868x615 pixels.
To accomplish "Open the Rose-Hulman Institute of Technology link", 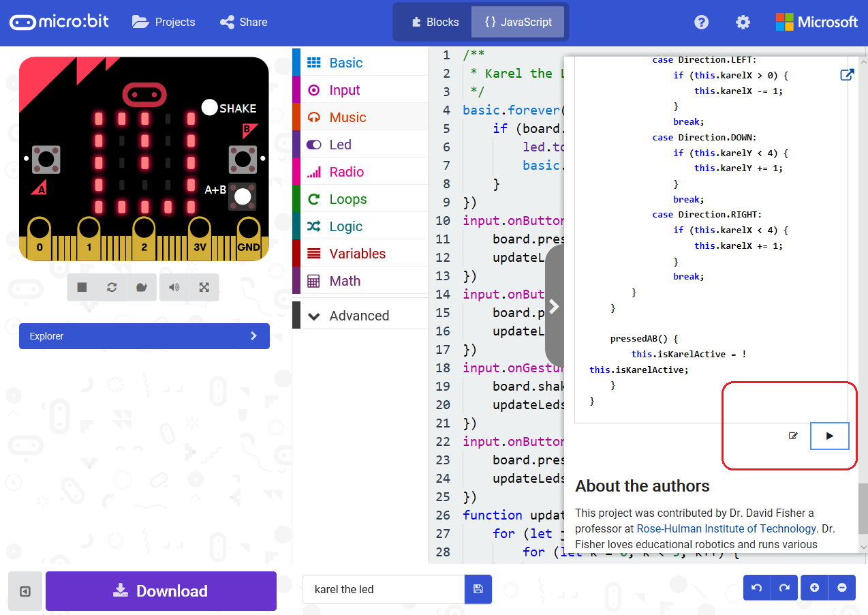I will pos(724,528).
